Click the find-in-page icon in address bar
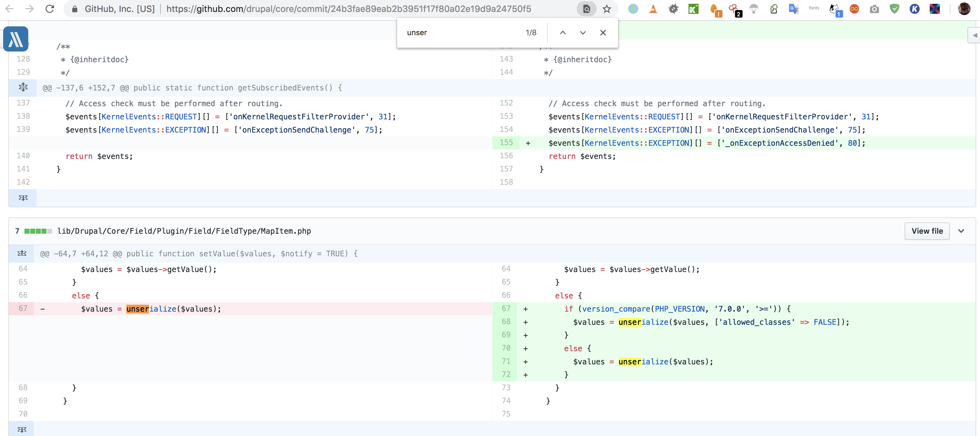Screen dimensions: 980x436 click(x=586, y=9)
